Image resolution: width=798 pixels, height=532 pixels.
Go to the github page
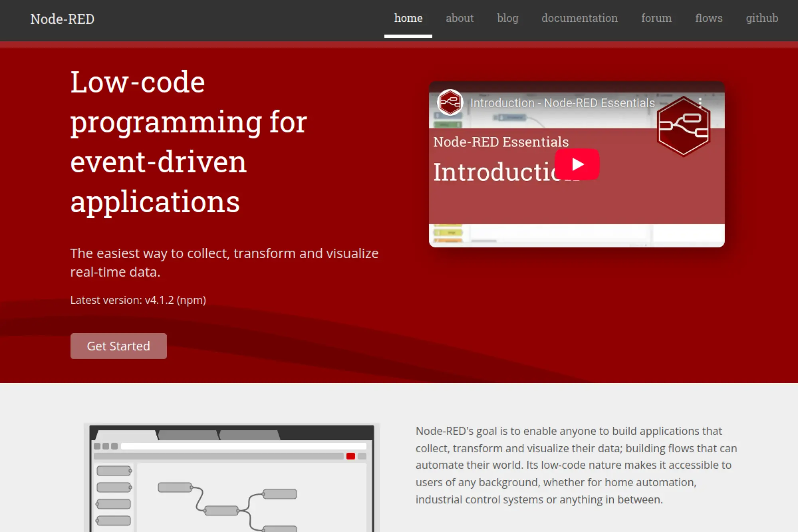click(x=762, y=18)
